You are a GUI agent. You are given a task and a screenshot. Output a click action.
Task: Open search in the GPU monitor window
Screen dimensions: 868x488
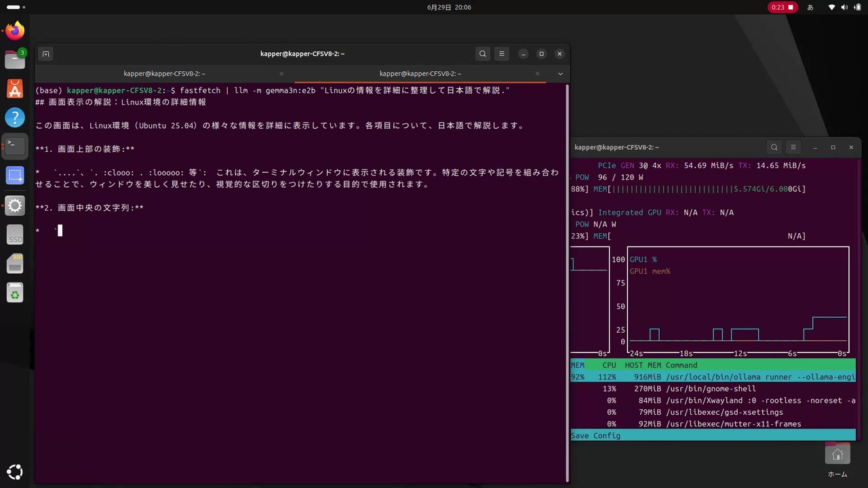click(x=774, y=147)
